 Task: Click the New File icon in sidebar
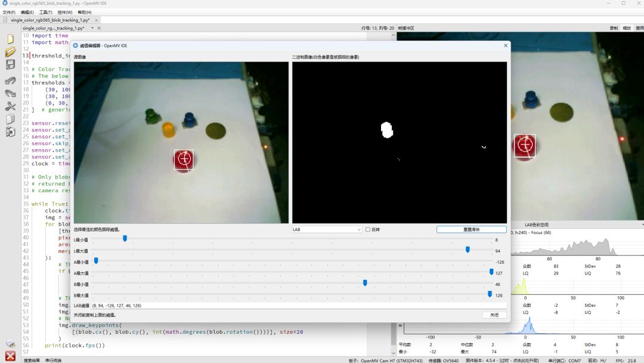point(10,39)
